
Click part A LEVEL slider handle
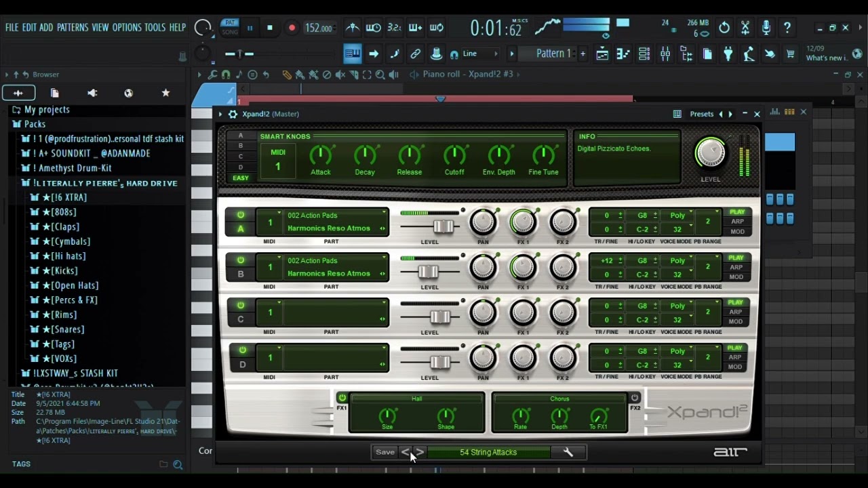(443, 226)
